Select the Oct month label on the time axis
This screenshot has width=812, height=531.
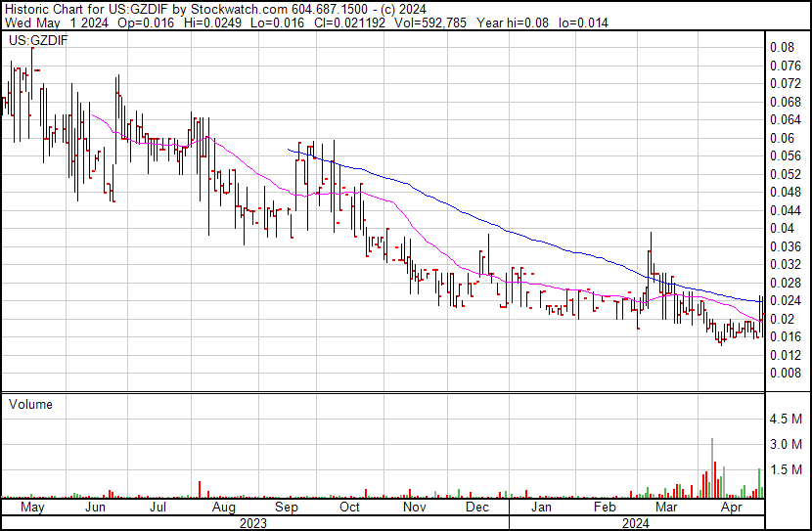pos(349,508)
